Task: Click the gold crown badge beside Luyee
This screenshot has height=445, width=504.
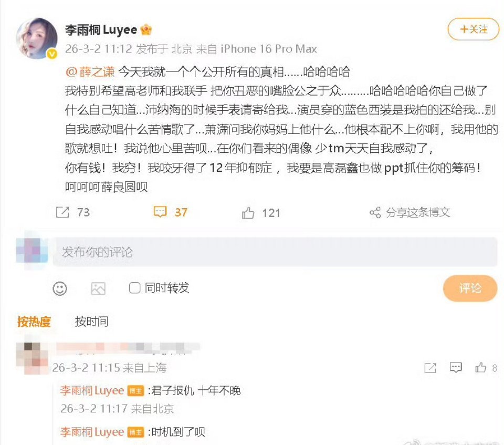Action: point(146,30)
